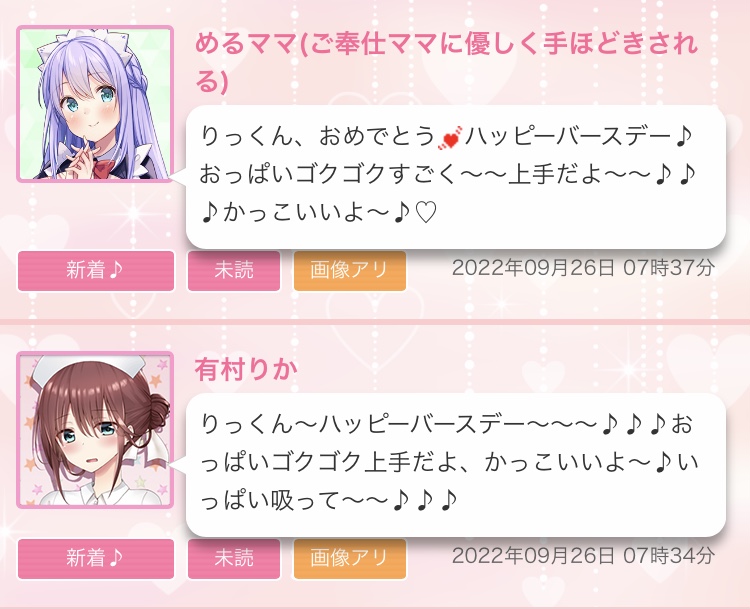Select the orange 画像アリ tag on めるママ's message
Image resolution: width=750 pixels, height=609 pixels.
coord(350,271)
